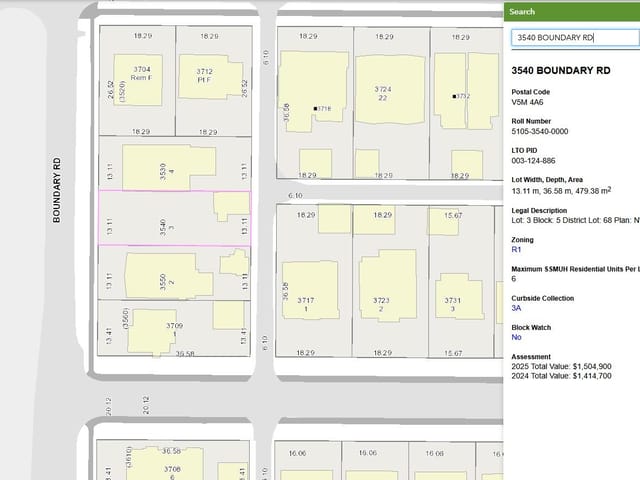Click the Maximum SSMUH units value 6
Image resolution: width=640 pixels, height=480 pixels.
click(x=513, y=279)
